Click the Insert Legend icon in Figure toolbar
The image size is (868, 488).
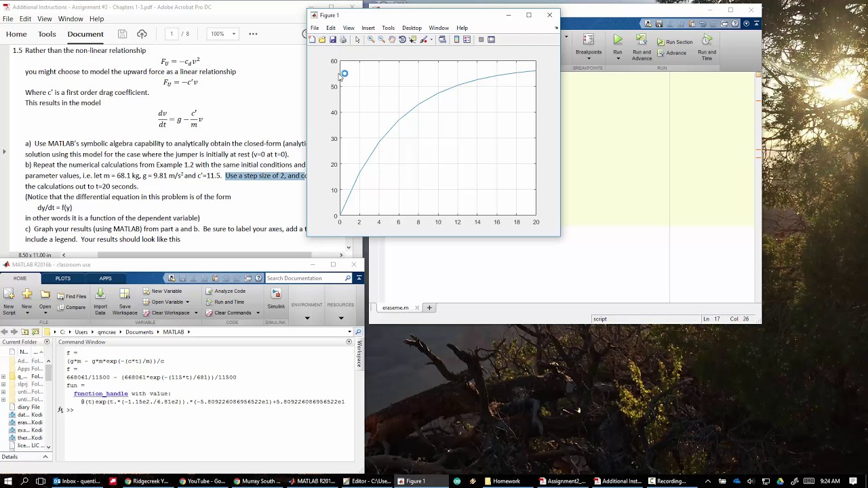(467, 39)
